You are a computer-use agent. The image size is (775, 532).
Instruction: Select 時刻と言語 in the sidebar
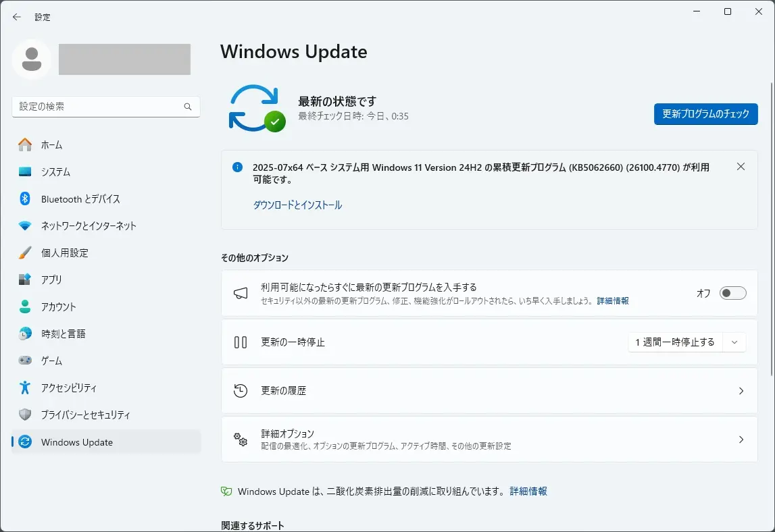click(106, 334)
